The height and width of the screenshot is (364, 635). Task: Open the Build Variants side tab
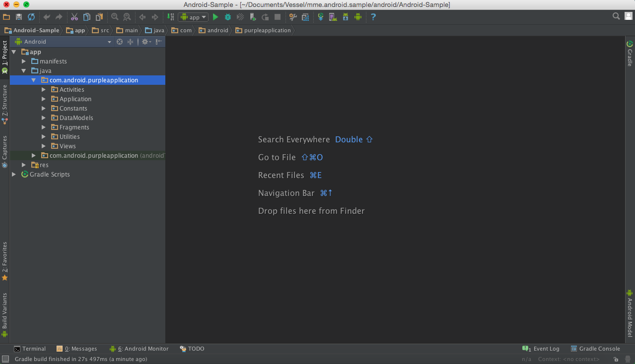click(x=4, y=314)
